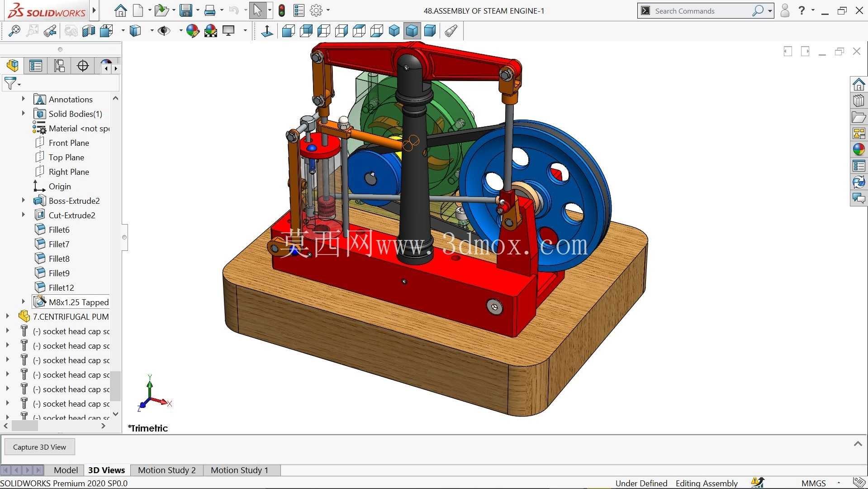
Task: Save the assembly with the floppy disk icon
Action: [185, 10]
